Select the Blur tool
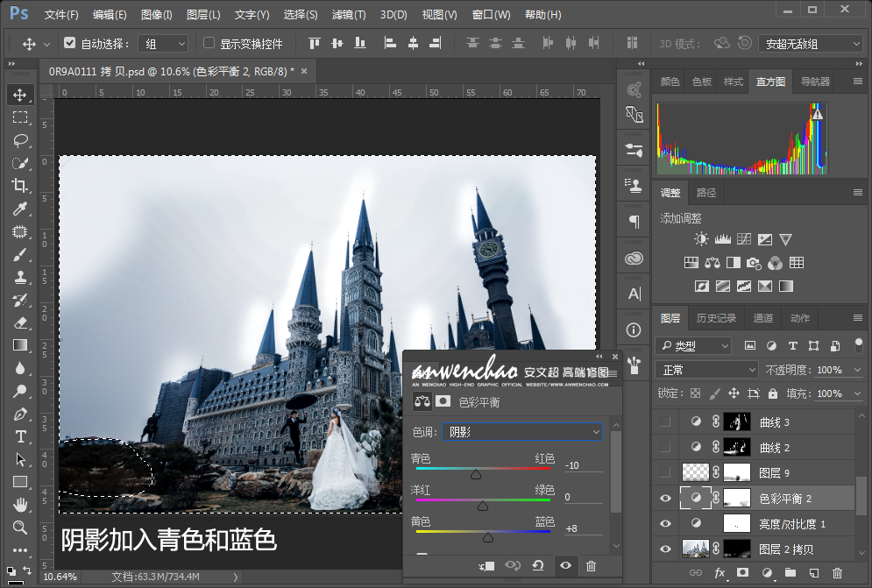The height and width of the screenshot is (588, 872). pyautogui.click(x=20, y=368)
